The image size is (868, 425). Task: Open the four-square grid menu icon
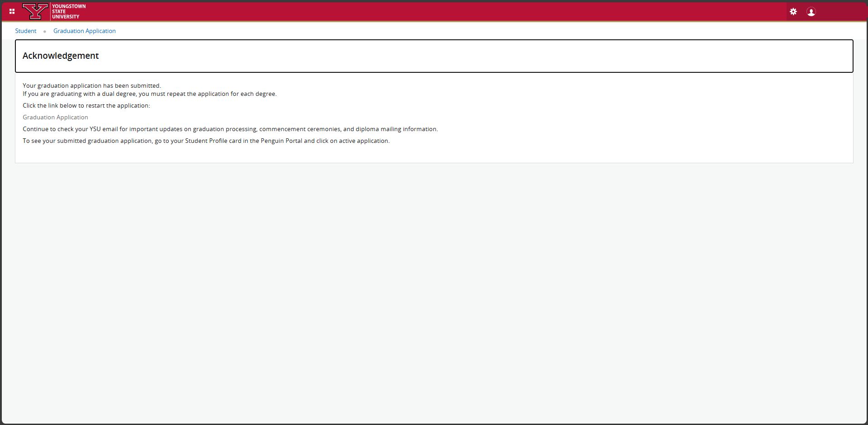(12, 11)
